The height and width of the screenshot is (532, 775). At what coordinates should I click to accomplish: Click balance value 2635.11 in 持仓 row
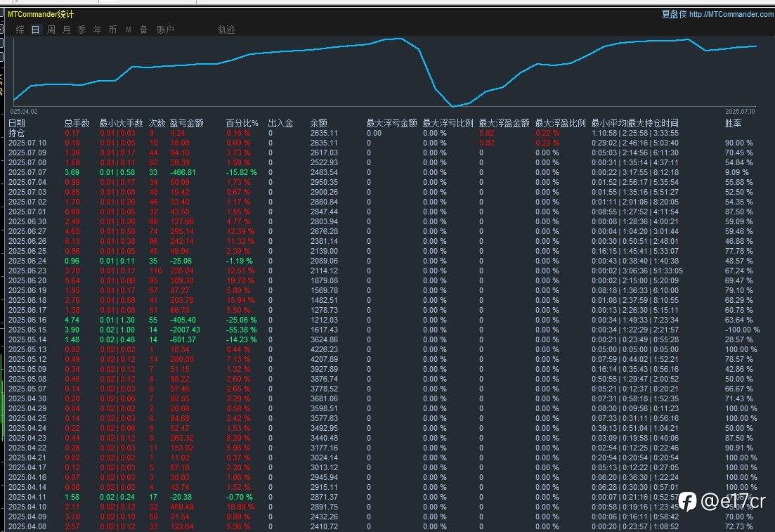(324, 133)
